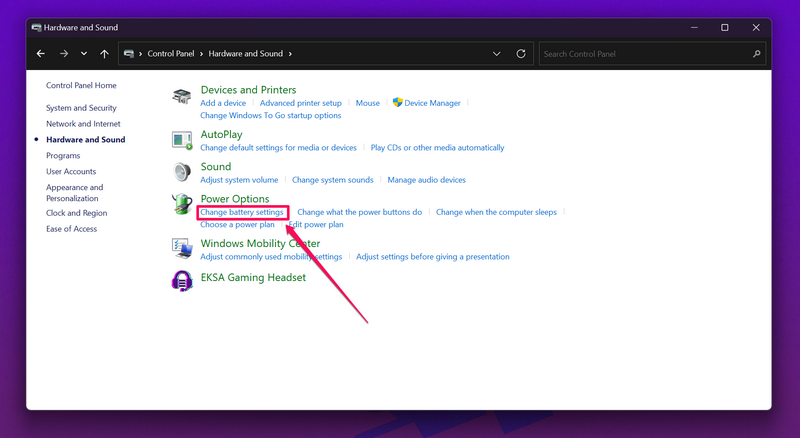The image size is (800, 438).
Task: Open the recent locations chevron
Action: [84, 54]
